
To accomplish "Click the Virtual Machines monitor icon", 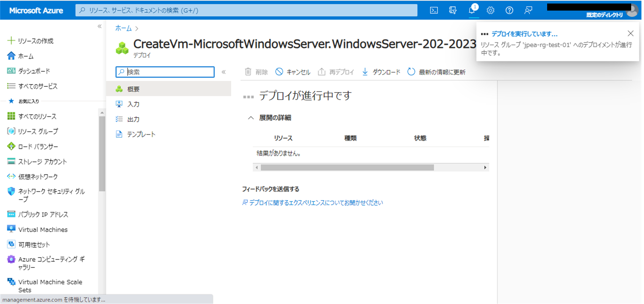I will tap(11, 229).
